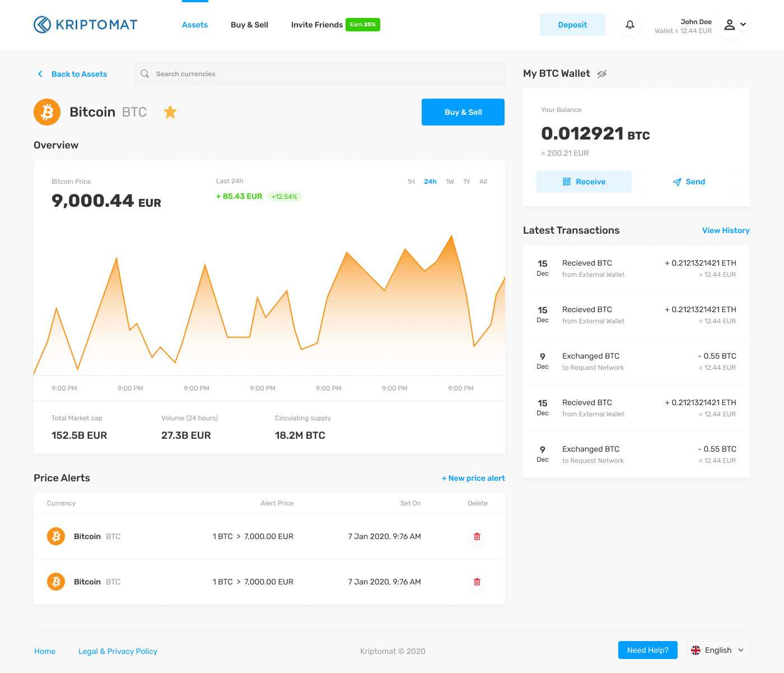Open the English language dropdown
784x673 pixels.
click(x=718, y=650)
